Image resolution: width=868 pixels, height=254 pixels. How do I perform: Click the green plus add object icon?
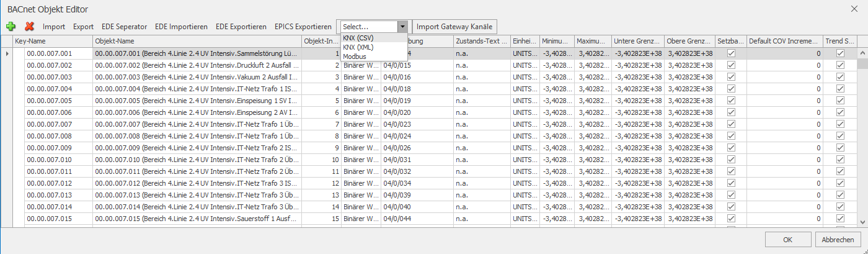[11, 27]
